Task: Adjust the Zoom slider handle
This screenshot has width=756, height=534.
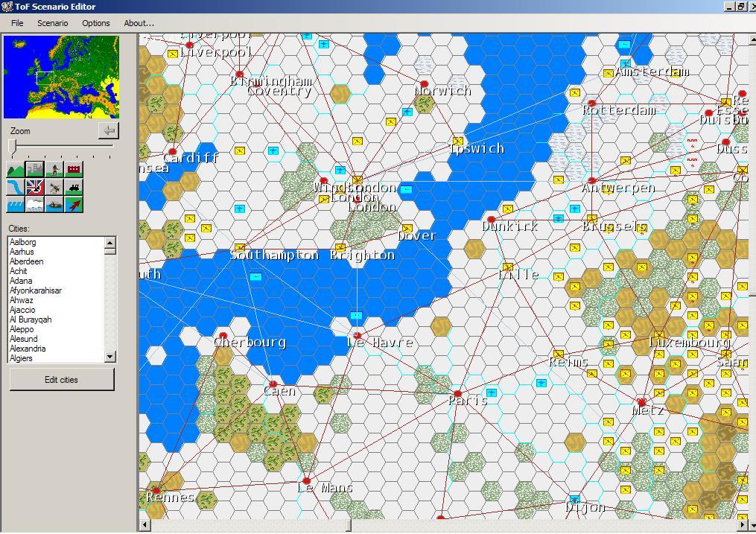Action: [x=13, y=147]
